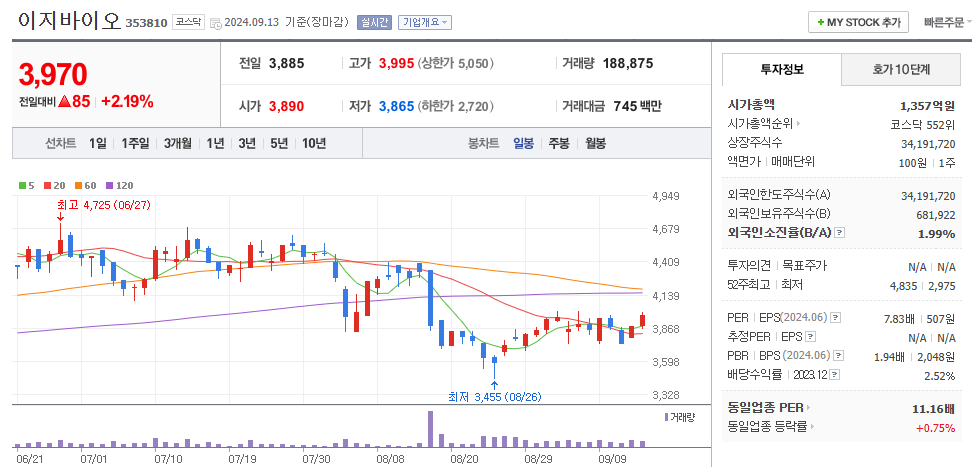Screen dimensions: 979x467
Task: Click the 코스닥 market badge
Action: pos(188,22)
